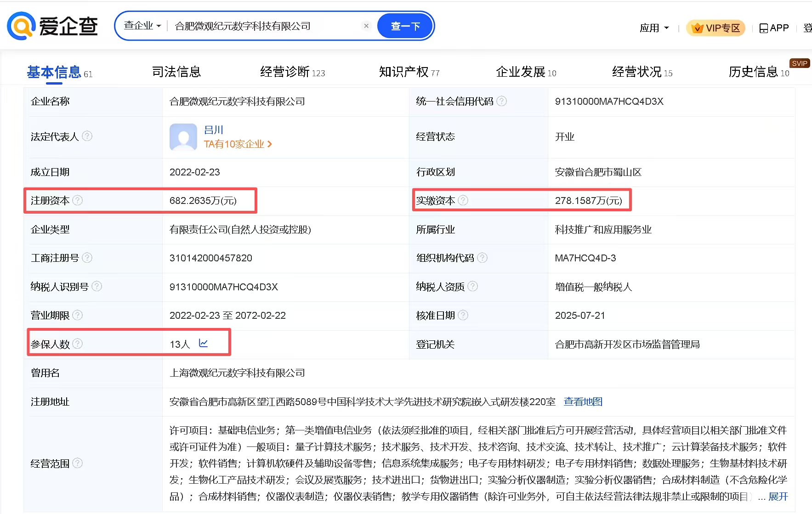Select the 安徽省合肥市蜀山区 administrative region value
Viewport: 812px width, 514px height.
click(x=598, y=172)
